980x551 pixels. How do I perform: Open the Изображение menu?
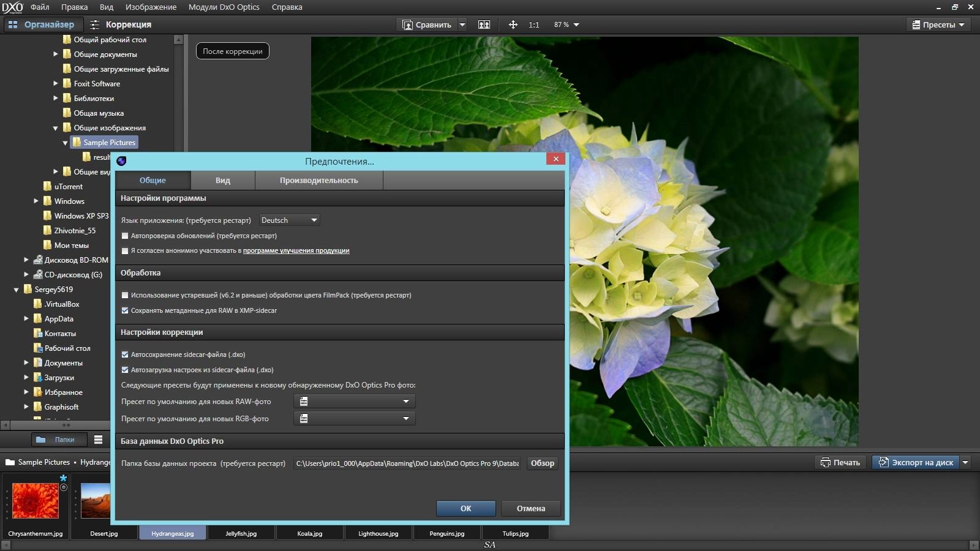pyautogui.click(x=151, y=7)
